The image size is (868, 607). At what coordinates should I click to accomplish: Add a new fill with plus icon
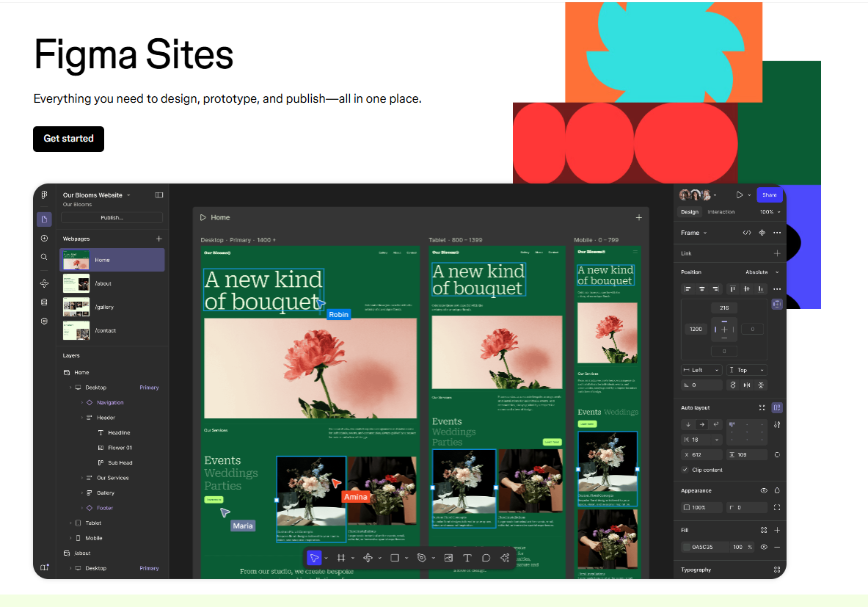[777, 530]
